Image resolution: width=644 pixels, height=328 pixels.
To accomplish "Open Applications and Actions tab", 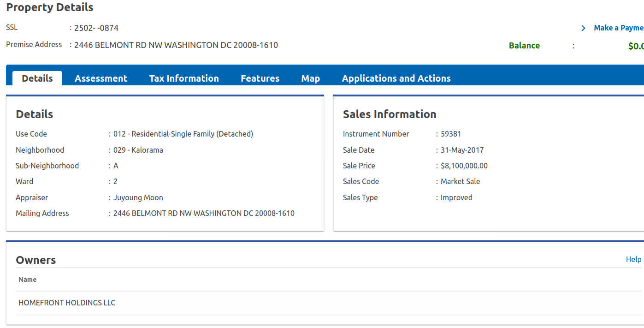I will tap(396, 78).
